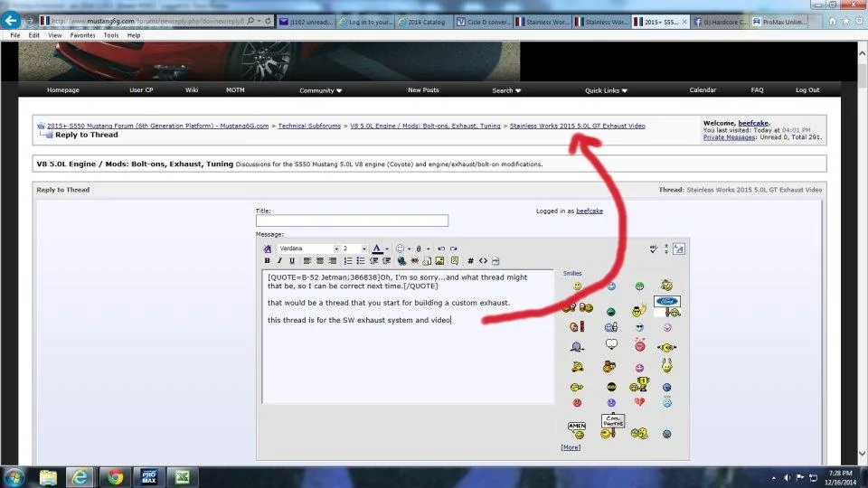Viewport: 868px width, 488px height.
Task: Remove text formatting icon
Action: [x=268, y=249]
